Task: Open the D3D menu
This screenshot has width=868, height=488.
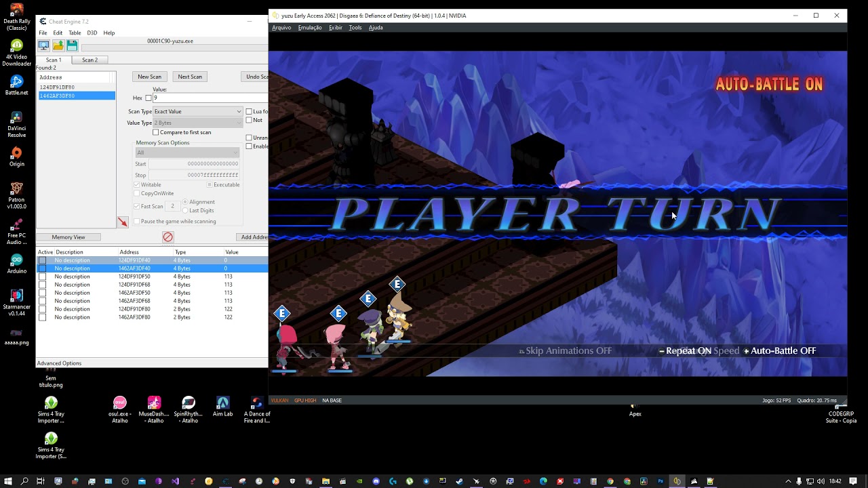Action: click(x=92, y=33)
